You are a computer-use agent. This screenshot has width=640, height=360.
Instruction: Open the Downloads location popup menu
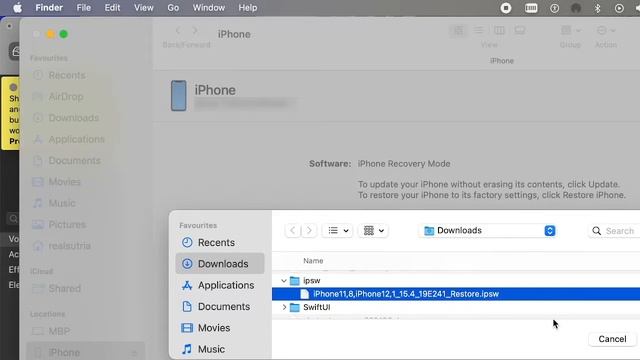[x=489, y=231]
